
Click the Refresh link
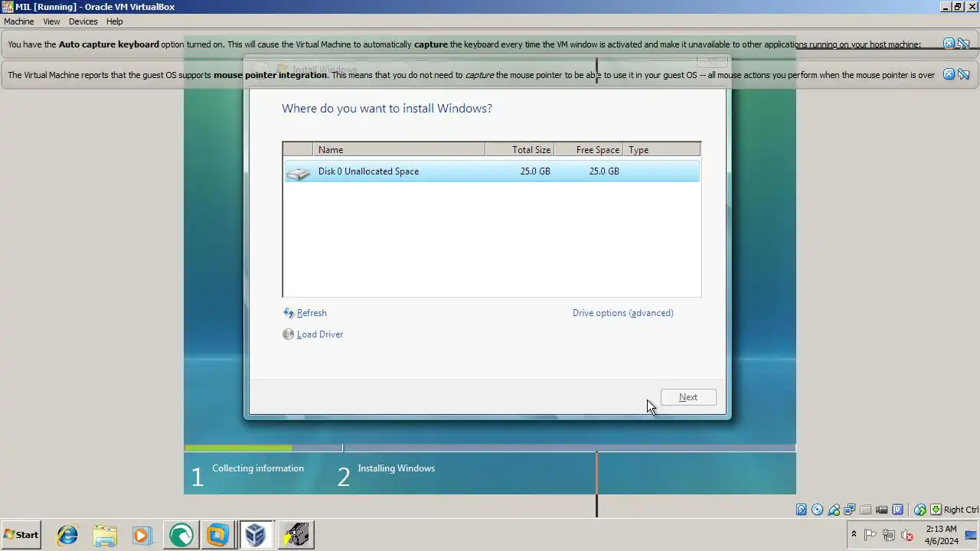(312, 313)
